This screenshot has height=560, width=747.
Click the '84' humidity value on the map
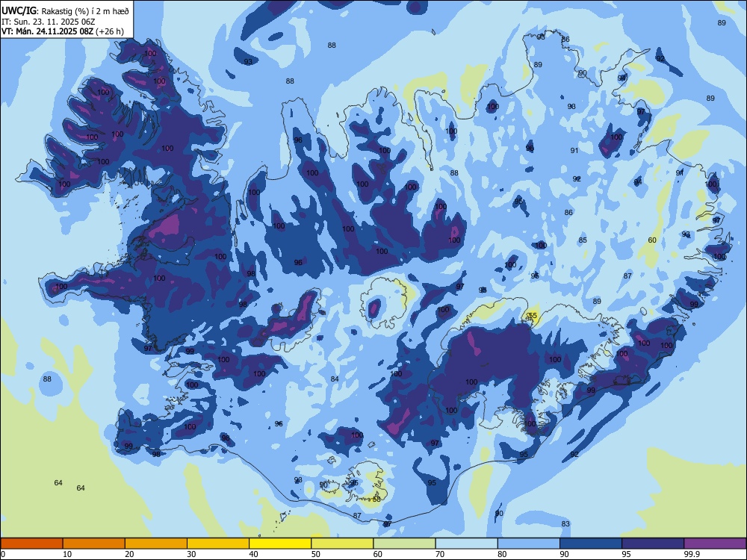(x=335, y=379)
